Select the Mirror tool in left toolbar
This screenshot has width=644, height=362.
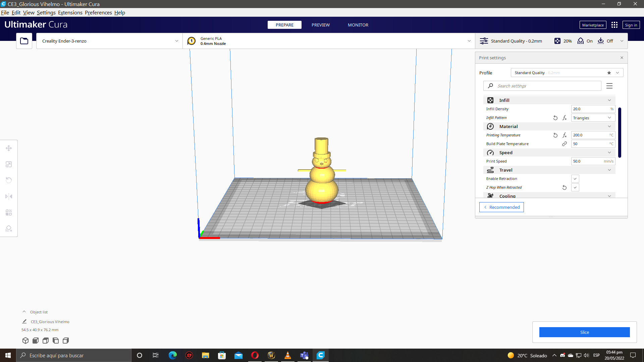pos(9,196)
